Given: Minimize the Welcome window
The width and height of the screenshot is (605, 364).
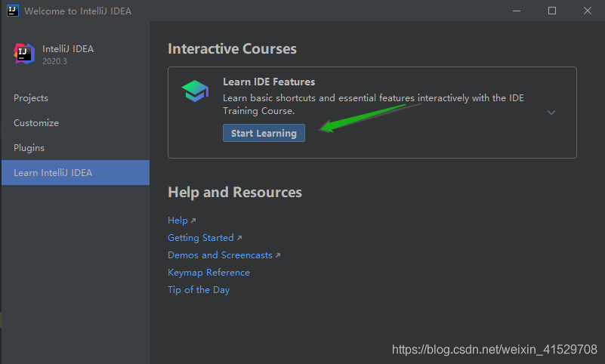Looking at the screenshot, I should coord(517,11).
